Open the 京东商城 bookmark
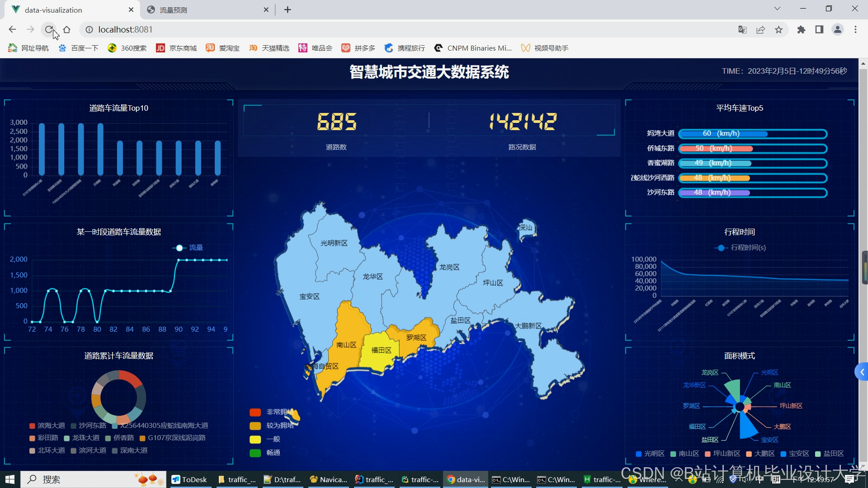The height and width of the screenshot is (488, 868). click(176, 48)
